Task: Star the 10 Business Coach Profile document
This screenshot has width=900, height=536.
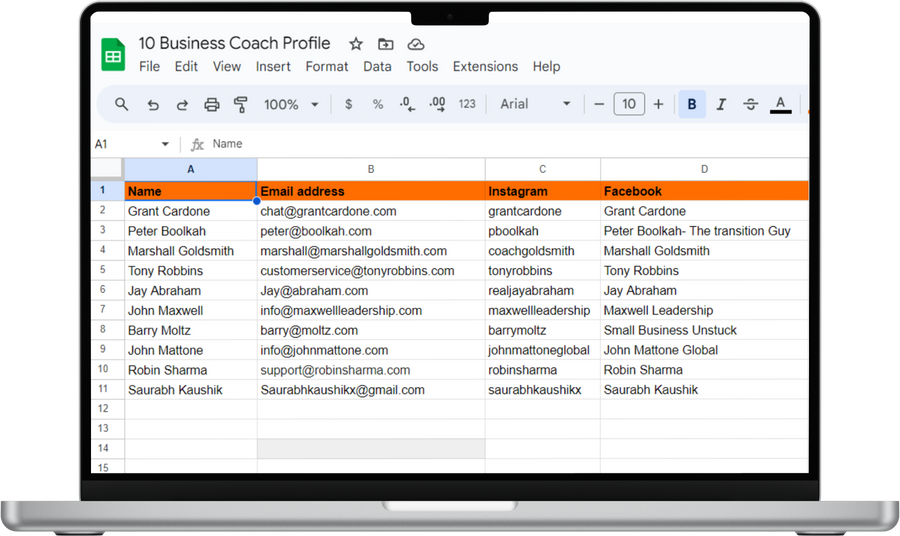Action: tap(356, 44)
